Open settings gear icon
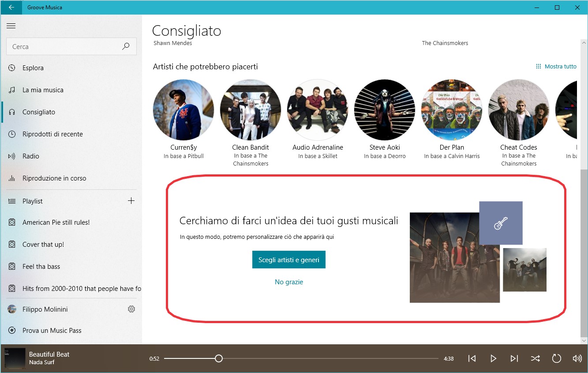This screenshot has width=588, height=373. pos(131,309)
